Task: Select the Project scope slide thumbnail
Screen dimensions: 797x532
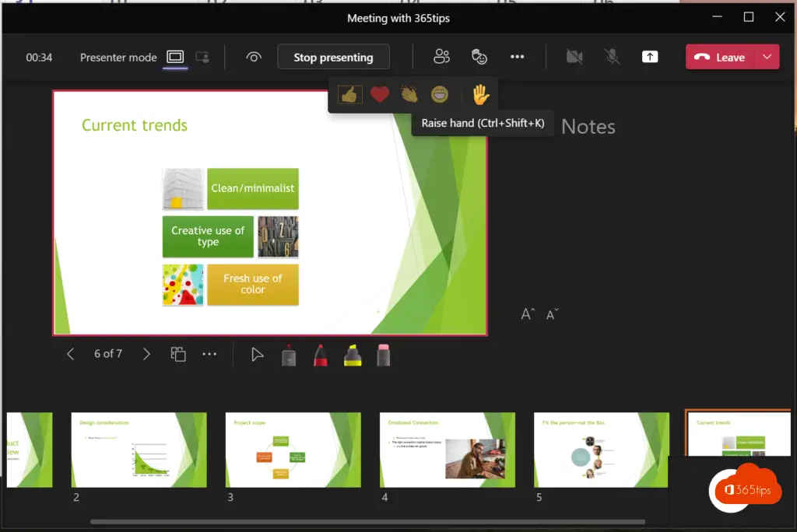Action: [x=293, y=450]
